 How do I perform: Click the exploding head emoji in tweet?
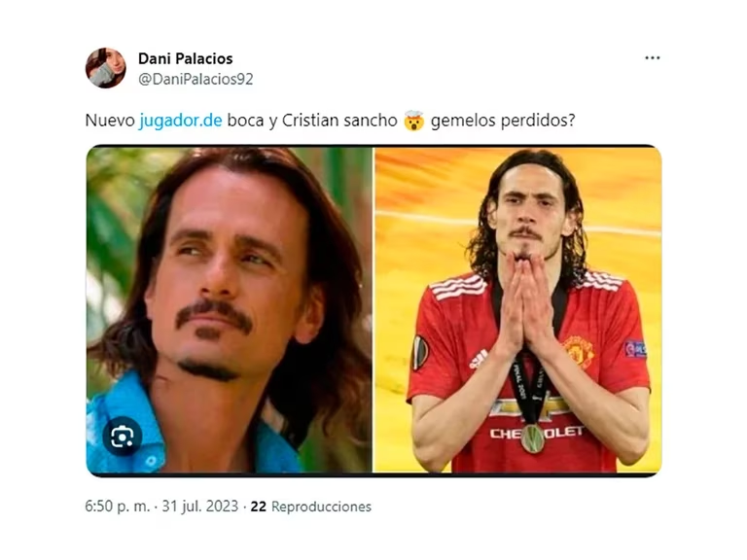(413, 121)
